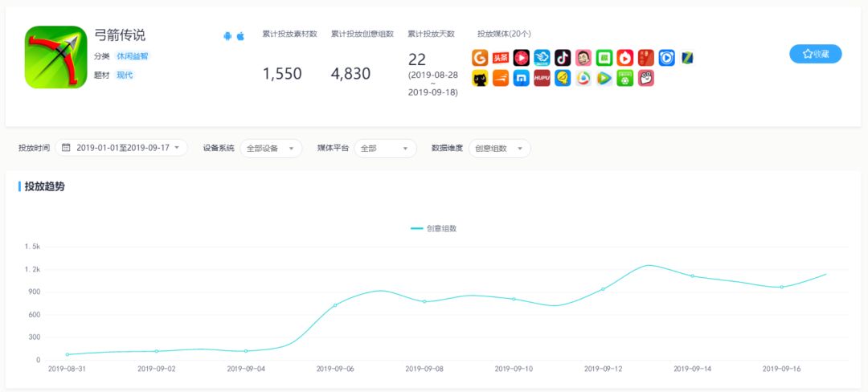Screen dimensions: 868x392
Task: Click the chart data point at 2019-09-02
Action: (x=157, y=351)
